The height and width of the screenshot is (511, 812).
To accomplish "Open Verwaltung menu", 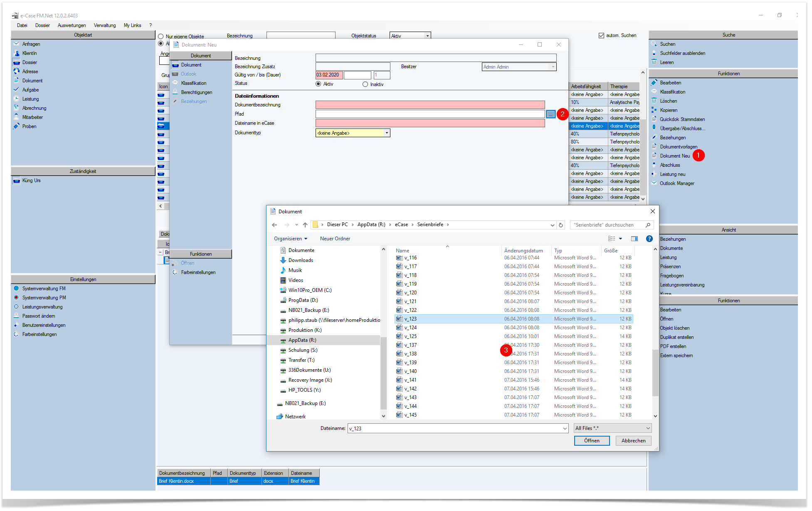I will click(x=105, y=25).
